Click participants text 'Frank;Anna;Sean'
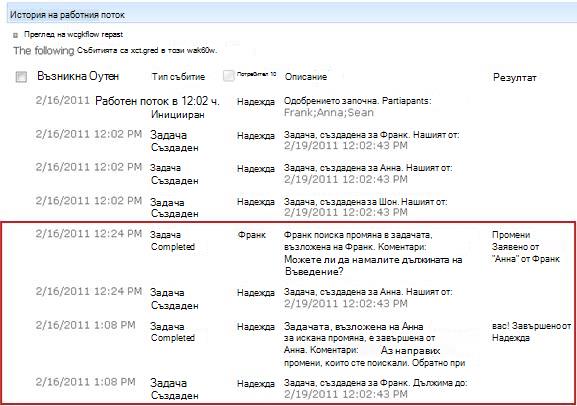 pos(329,113)
